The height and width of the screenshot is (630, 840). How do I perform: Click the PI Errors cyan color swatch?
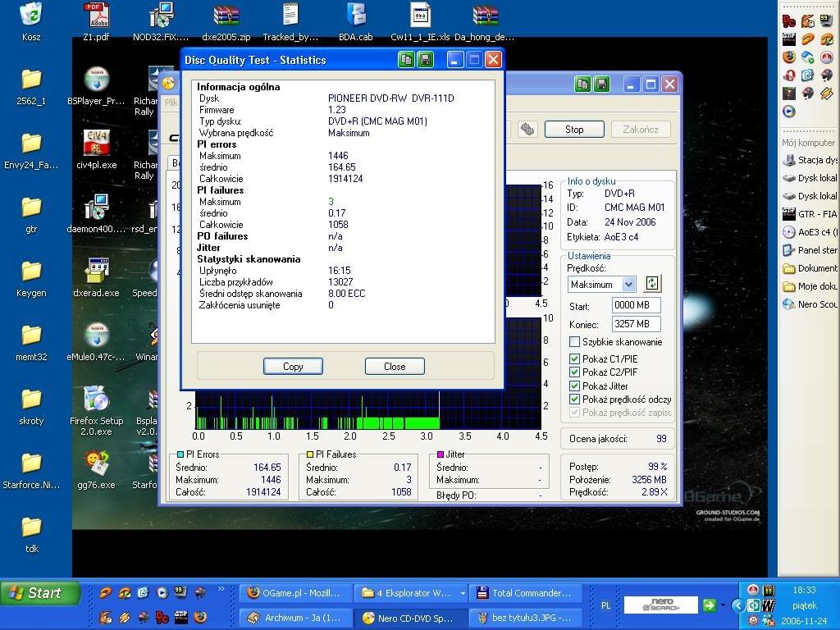pyautogui.click(x=180, y=454)
